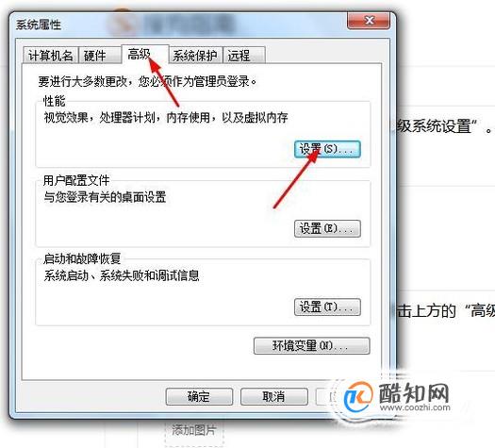Click the 用户配置文件 group label

pyautogui.click(x=76, y=180)
